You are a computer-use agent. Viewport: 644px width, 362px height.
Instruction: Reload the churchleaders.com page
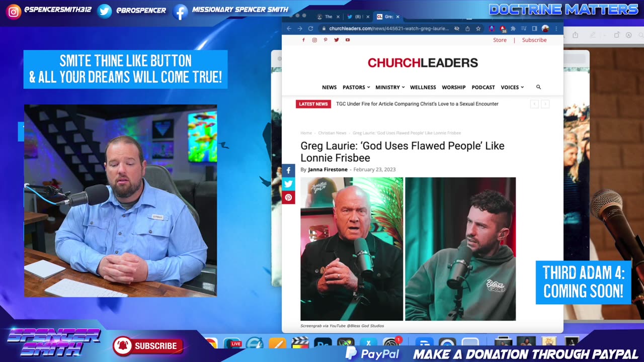tap(310, 29)
